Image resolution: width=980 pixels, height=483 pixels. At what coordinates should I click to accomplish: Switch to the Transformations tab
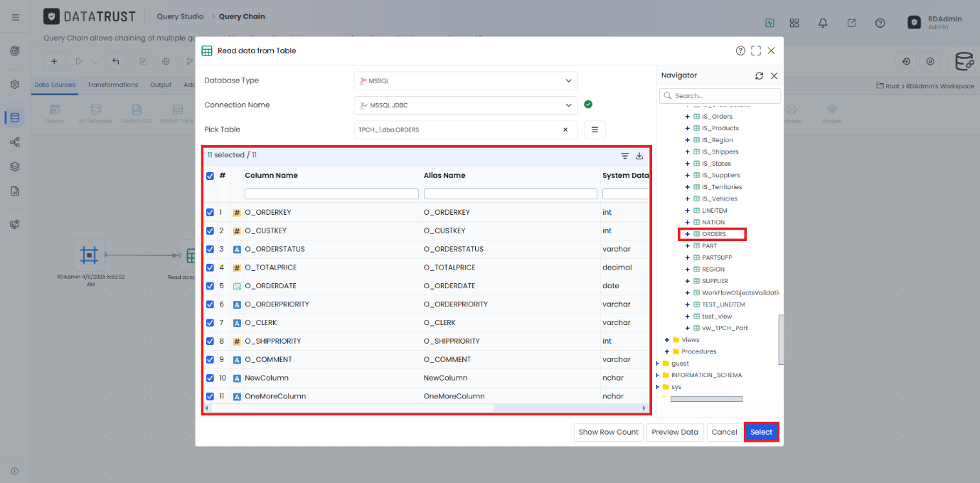point(112,85)
